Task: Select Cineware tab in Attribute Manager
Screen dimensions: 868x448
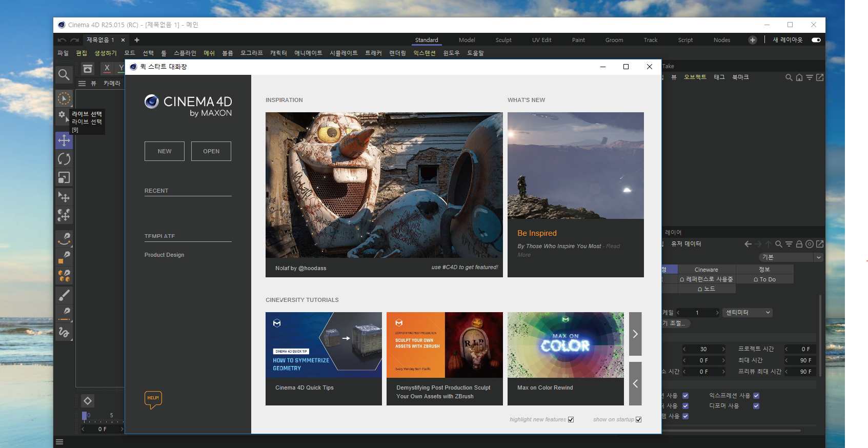Action: [706, 270]
